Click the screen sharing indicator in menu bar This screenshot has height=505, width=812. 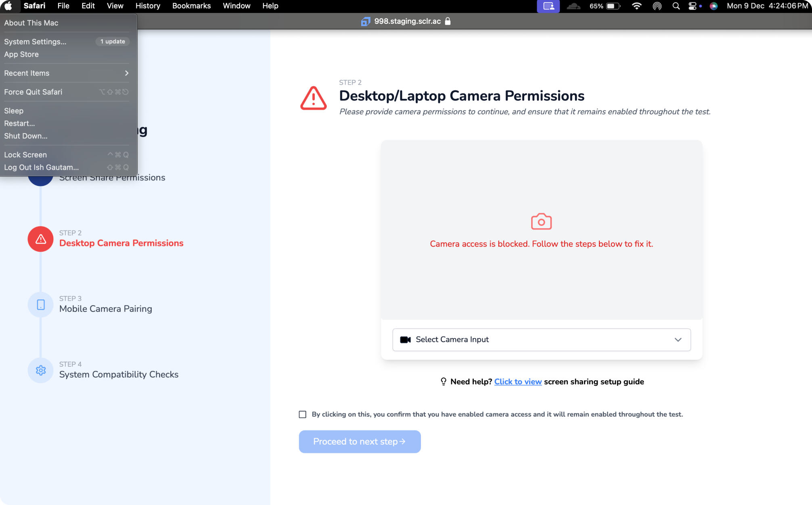point(548,6)
